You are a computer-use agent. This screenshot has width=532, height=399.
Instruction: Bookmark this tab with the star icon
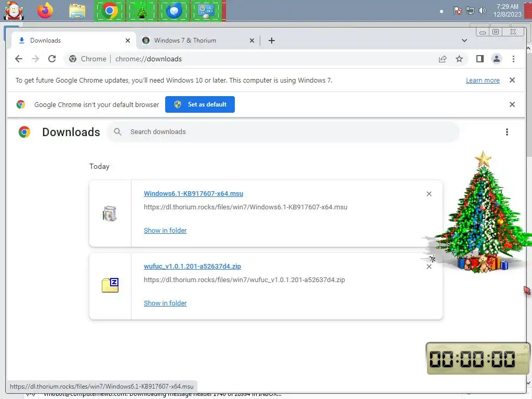pyautogui.click(x=459, y=59)
